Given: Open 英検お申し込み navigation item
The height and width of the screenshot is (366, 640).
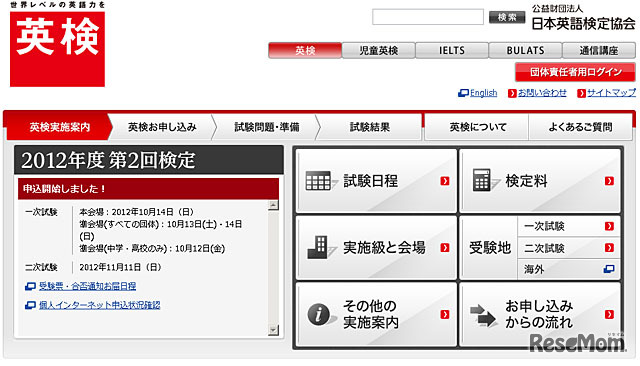Looking at the screenshot, I should [x=162, y=127].
